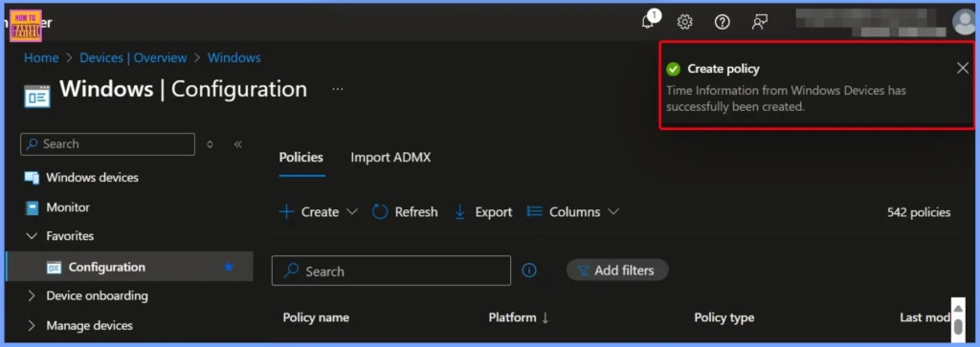This screenshot has height=347, width=980.
Task: Click the Windows Configuration page icon
Action: coord(37,96)
